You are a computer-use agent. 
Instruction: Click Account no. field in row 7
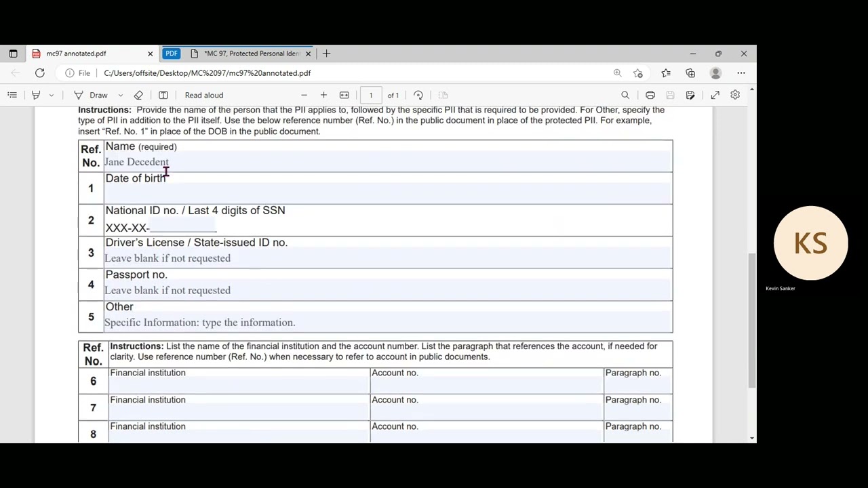(x=486, y=413)
